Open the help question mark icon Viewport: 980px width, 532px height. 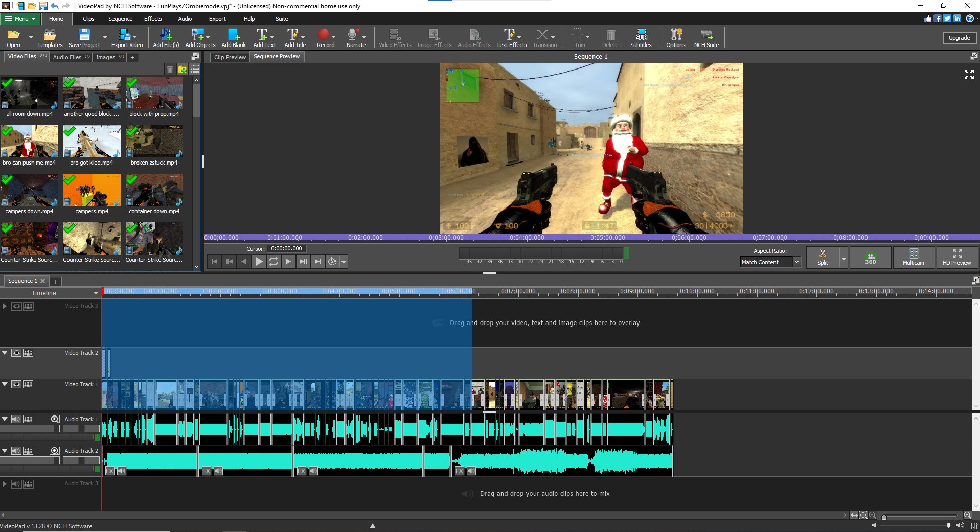(x=969, y=18)
